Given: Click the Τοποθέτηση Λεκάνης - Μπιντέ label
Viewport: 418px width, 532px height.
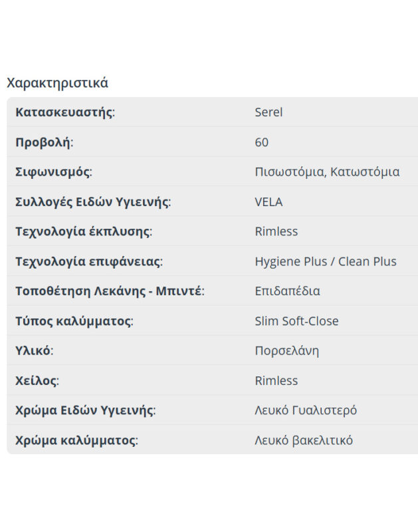Looking at the screenshot, I should pyautogui.click(x=110, y=291).
